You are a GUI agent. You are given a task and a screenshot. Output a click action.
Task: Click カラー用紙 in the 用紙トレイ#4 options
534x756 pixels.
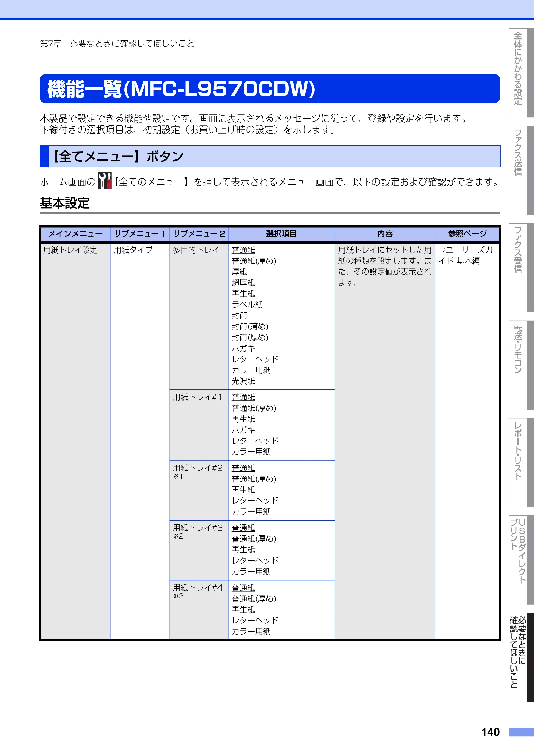pos(251,632)
